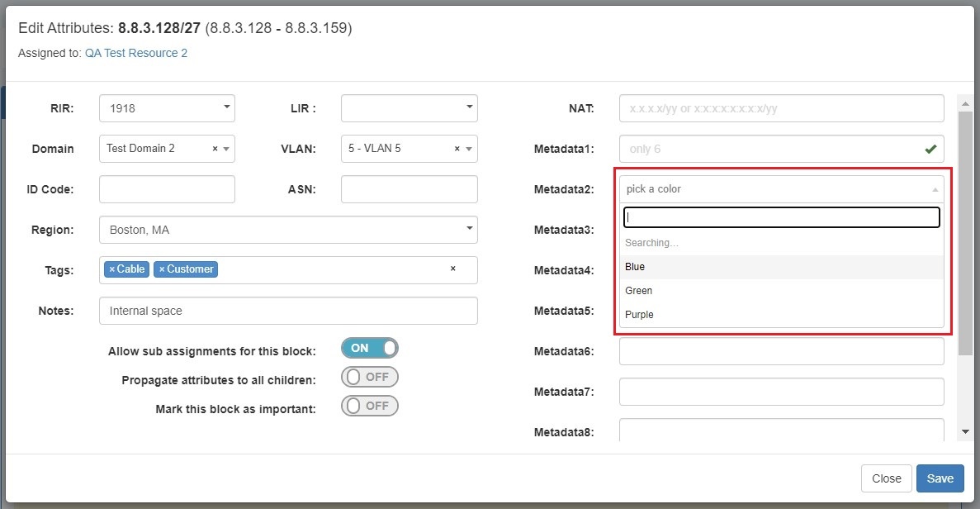Click the Close button
Screen dimensions: 980x509
(886, 478)
